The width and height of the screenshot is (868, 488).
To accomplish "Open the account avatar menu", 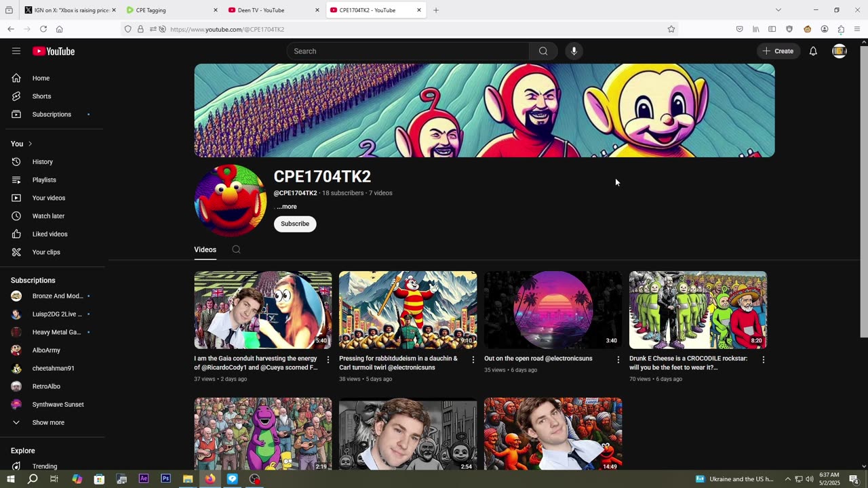I will click(840, 51).
